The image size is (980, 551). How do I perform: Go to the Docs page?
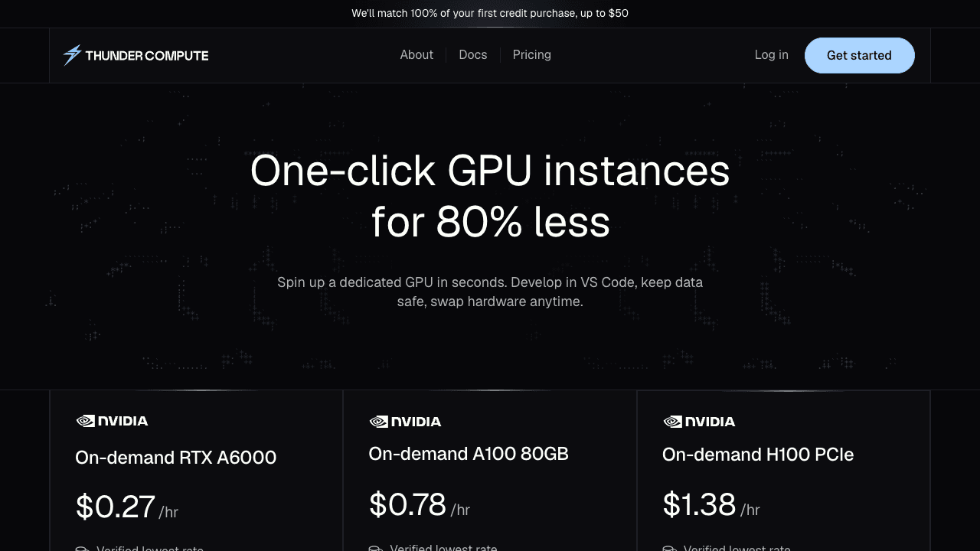[473, 55]
